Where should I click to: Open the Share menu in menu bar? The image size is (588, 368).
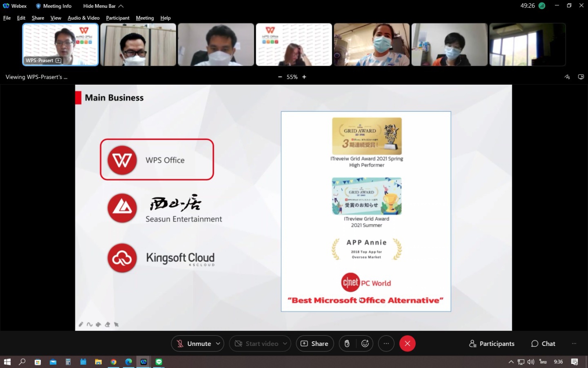click(x=38, y=18)
